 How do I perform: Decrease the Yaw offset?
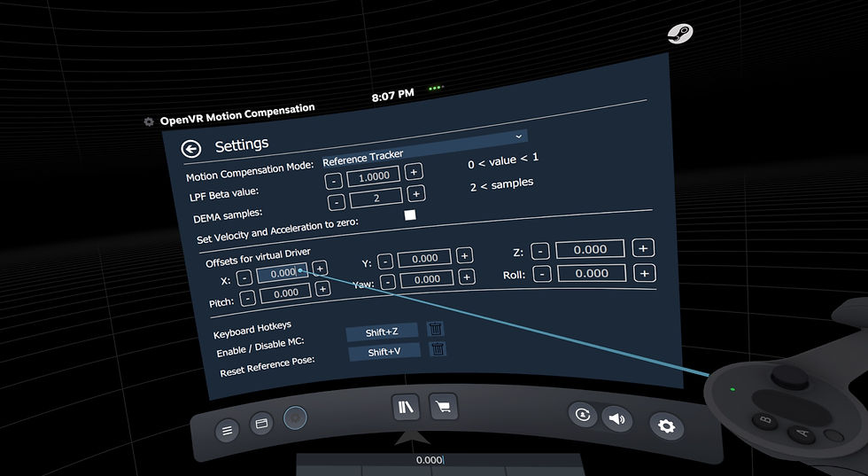pyautogui.click(x=388, y=282)
